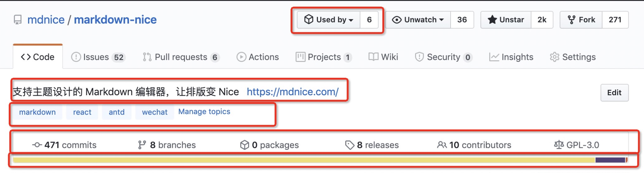View the 471 commits history
The height and width of the screenshot is (173, 644).
(x=64, y=145)
